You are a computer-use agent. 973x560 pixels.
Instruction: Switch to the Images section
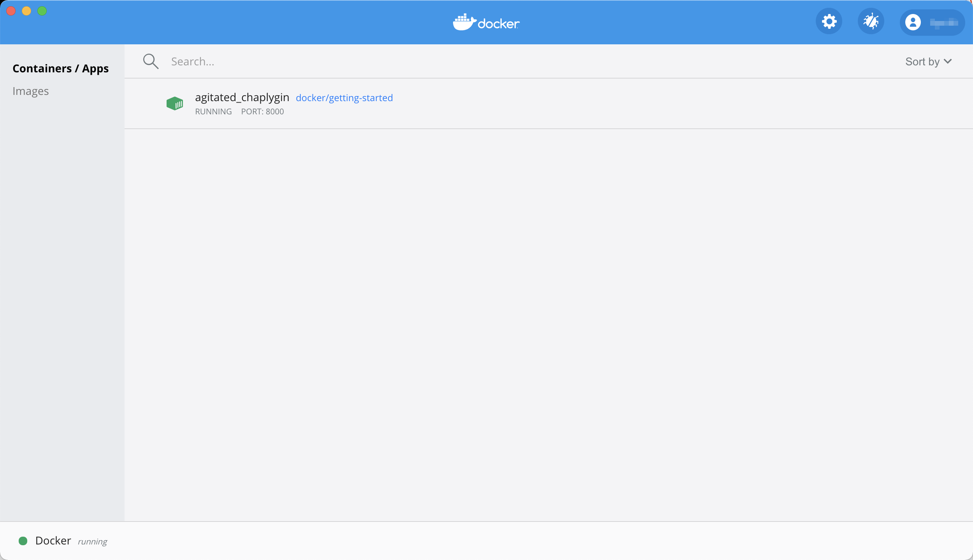coord(31,91)
